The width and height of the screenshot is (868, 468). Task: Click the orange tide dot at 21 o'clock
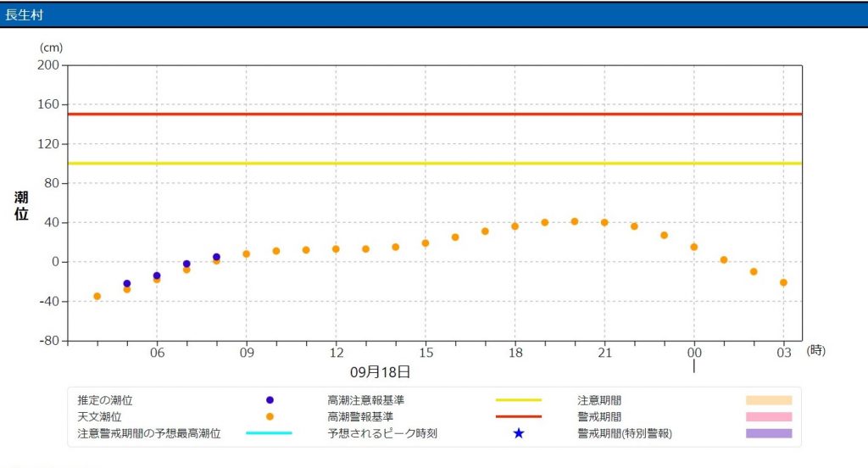click(604, 222)
